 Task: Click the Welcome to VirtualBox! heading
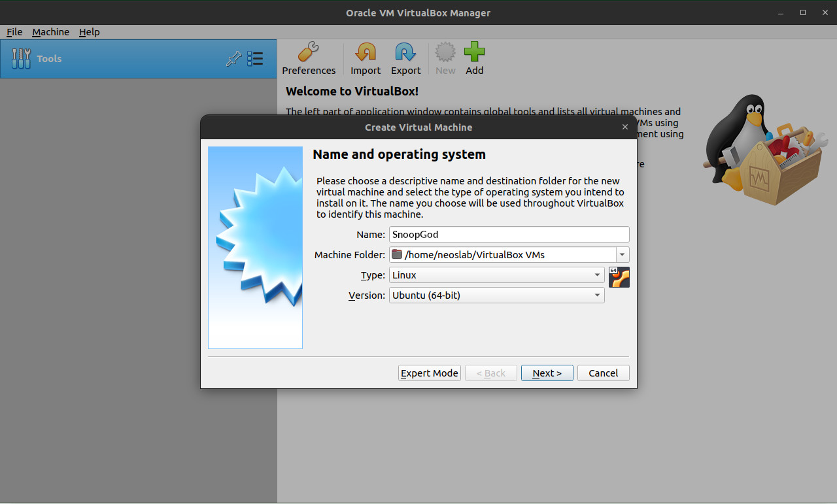tap(352, 92)
